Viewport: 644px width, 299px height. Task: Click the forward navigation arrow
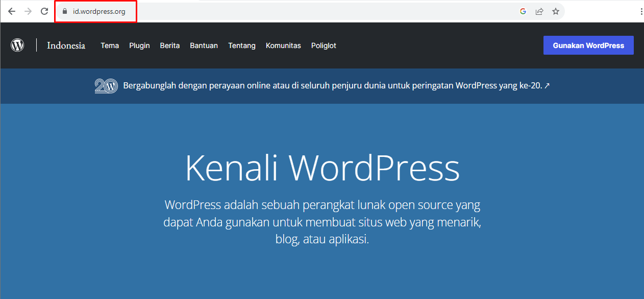(28, 11)
